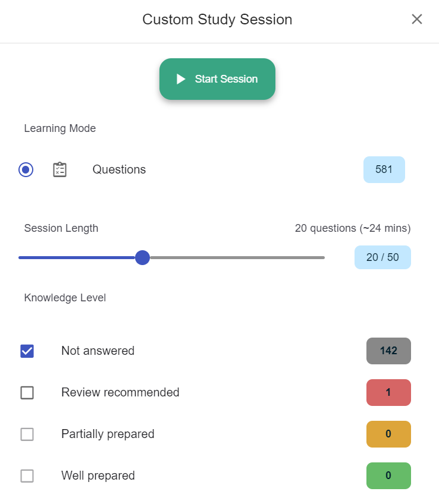This screenshot has height=504, width=439.
Task: Click the red Review recommended count badge
Action: tap(388, 392)
